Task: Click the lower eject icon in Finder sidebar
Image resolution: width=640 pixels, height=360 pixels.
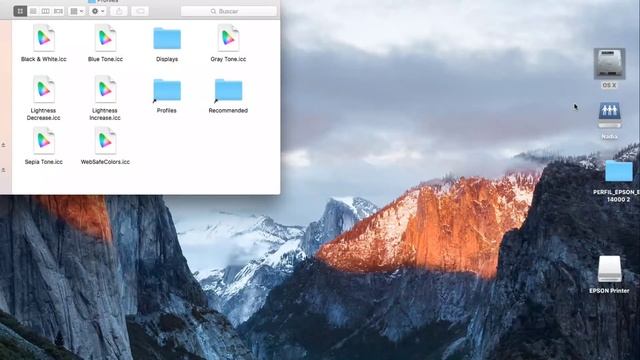Action: coord(3,170)
